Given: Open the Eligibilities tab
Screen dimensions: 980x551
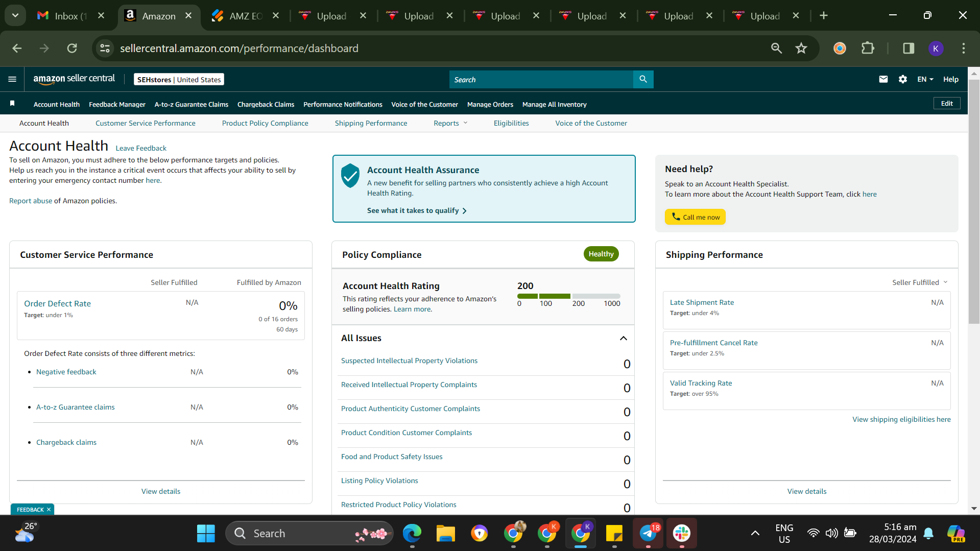Looking at the screenshot, I should point(511,123).
